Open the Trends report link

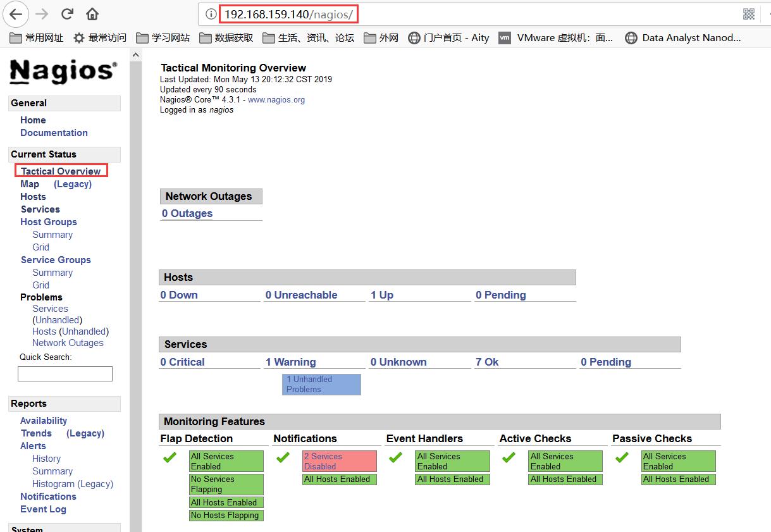(36, 433)
